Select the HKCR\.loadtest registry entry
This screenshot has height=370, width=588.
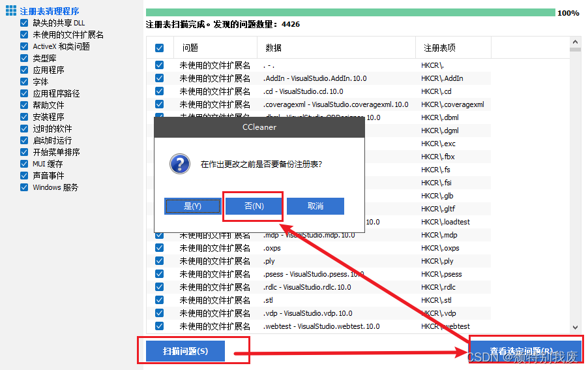pos(445,222)
